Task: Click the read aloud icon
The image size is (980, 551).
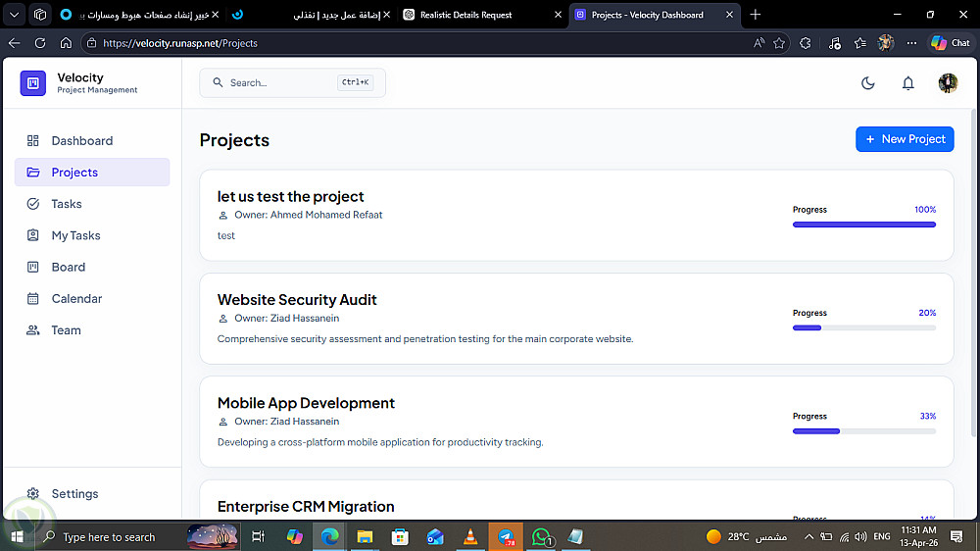Action: [x=759, y=43]
